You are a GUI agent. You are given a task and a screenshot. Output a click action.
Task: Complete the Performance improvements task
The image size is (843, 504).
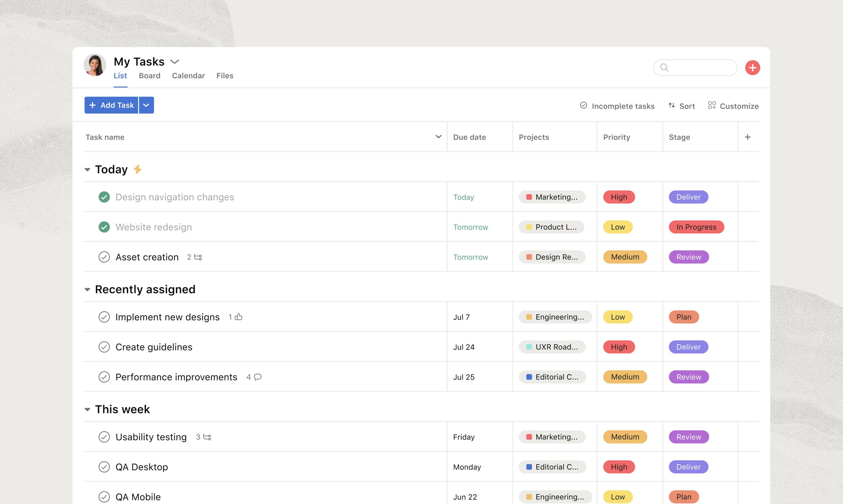pyautogui.click(x=104, y=377)
